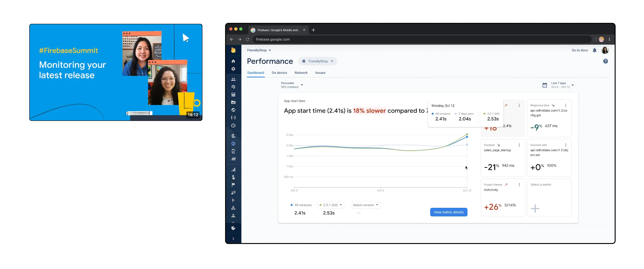644x269 pixels.
Task: Select the Functions icon in the sidebar
Action: point(233,117)
